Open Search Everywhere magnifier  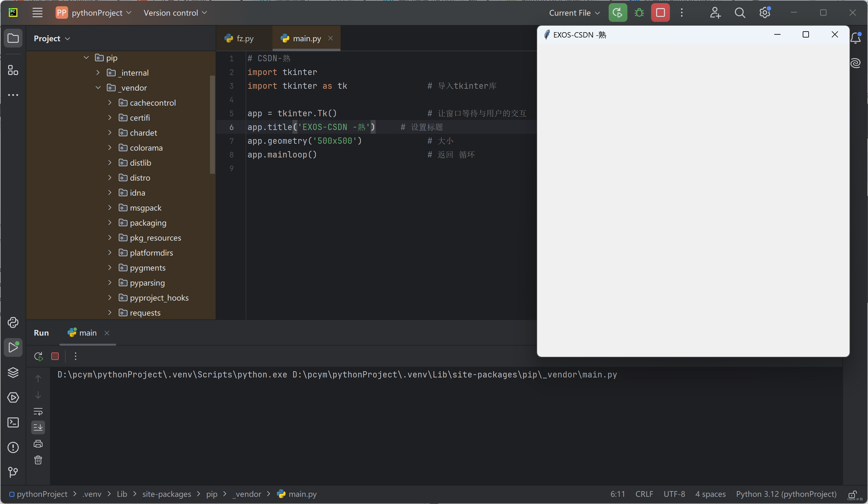[740, 13]
